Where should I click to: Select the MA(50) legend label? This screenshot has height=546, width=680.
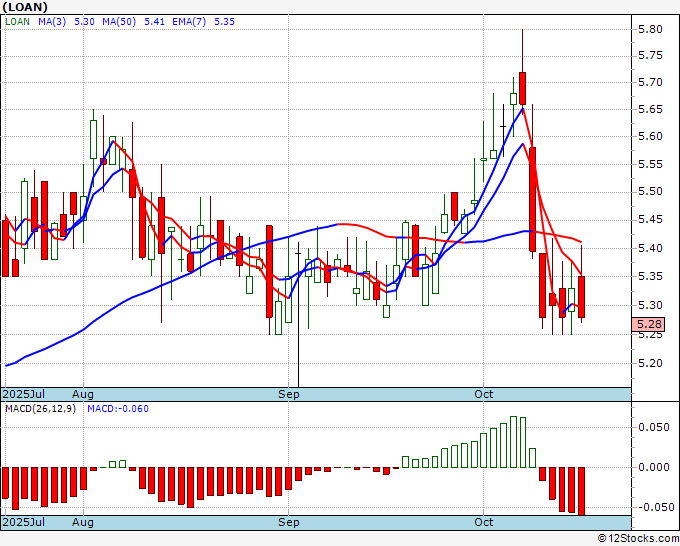(119, 22)
